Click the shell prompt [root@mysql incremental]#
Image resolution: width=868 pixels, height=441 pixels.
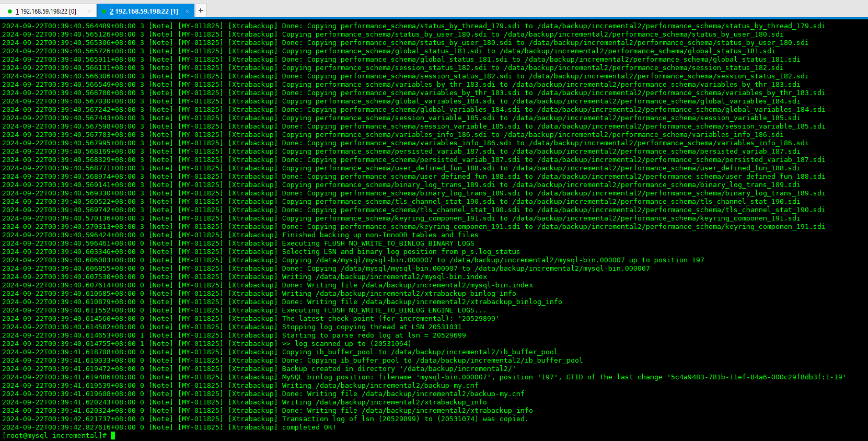pos(54,436)
